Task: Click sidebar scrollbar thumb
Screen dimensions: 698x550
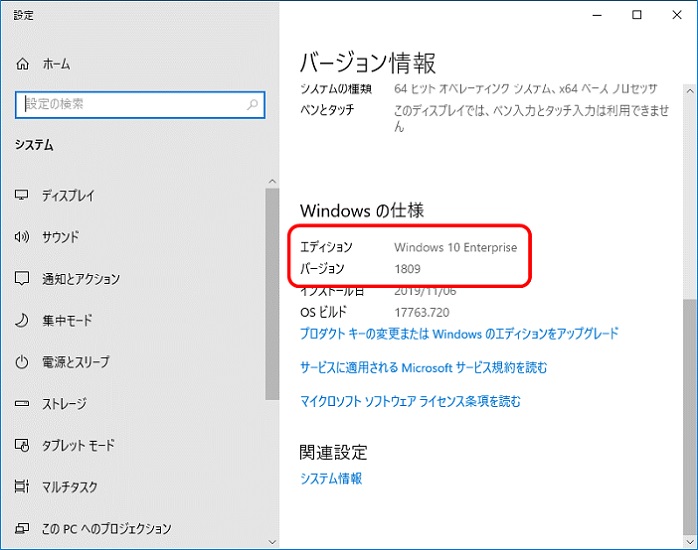Action: click(272, 294)
